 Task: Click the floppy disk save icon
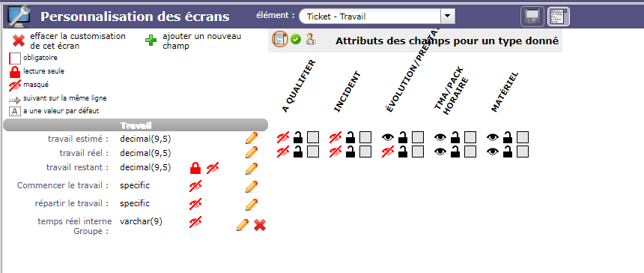[532, 16]
